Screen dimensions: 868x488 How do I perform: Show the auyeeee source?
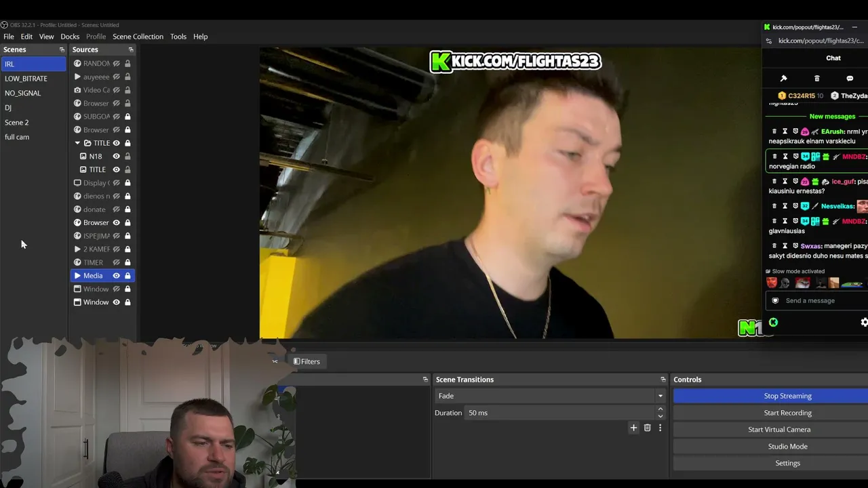(117, 77)
